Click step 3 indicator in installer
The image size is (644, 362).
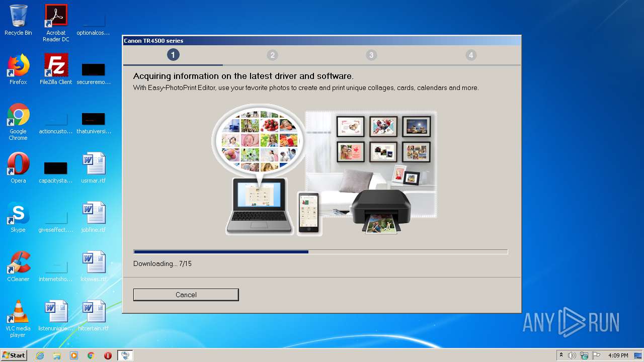tap(371, 55)
